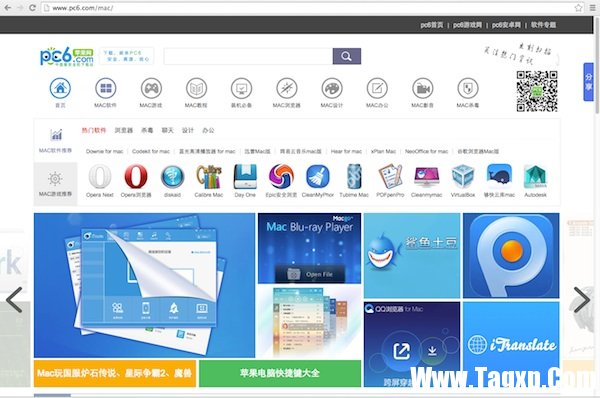Click the 够快云库mac whale icon

click(499, 176)
